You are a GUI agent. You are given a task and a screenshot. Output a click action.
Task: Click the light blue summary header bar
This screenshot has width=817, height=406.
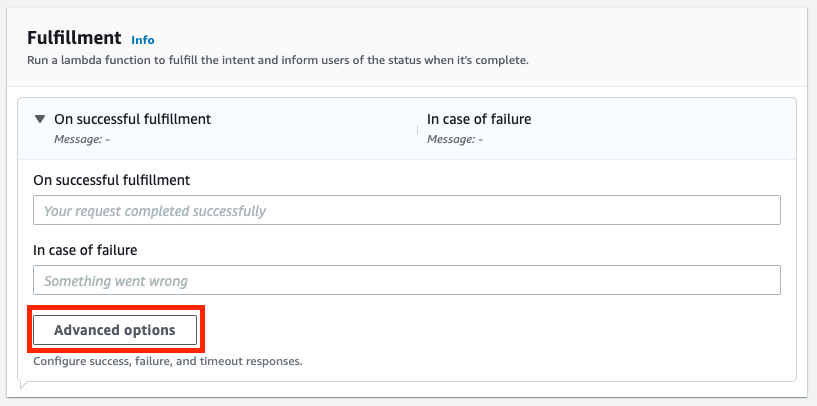(407, 129)
